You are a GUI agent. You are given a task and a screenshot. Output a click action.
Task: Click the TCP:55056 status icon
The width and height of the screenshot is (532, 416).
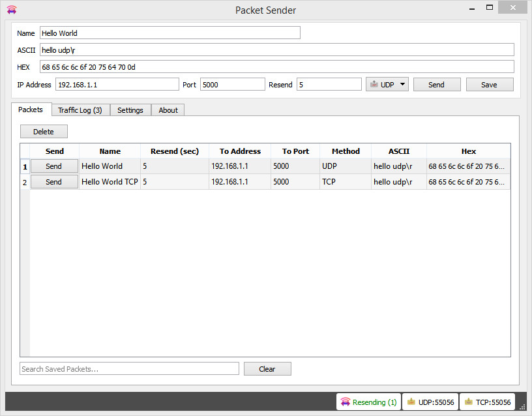coord(469,402)
